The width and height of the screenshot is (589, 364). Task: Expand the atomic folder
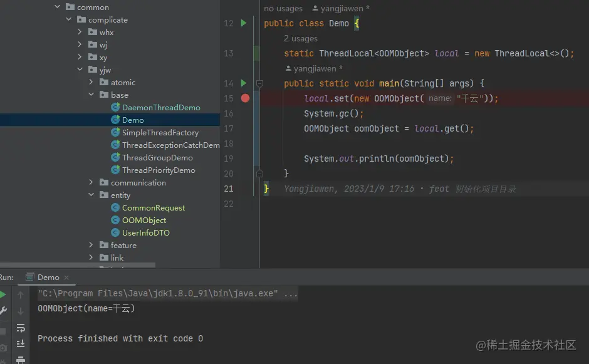[x=91, y=82]
